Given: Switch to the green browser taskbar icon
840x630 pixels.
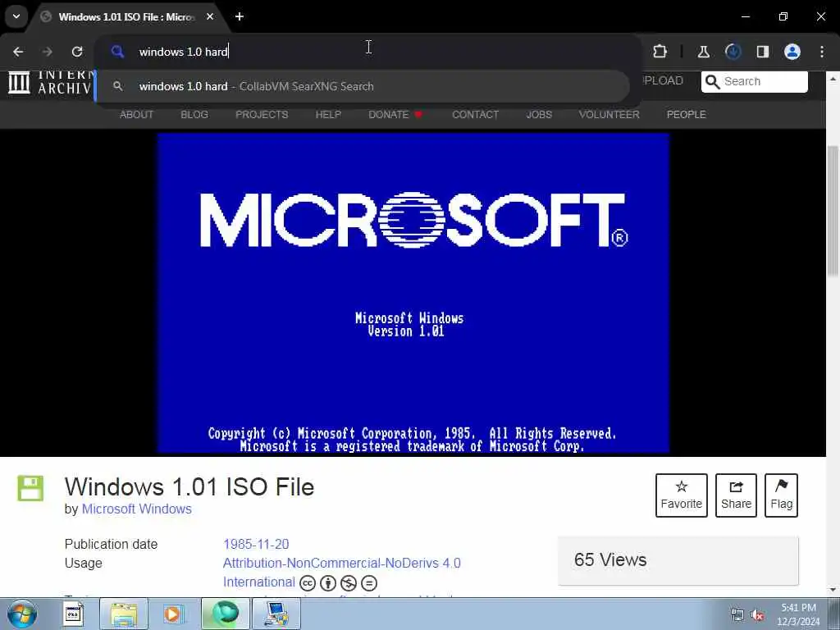Looking at the screenshot, I should tap(226, 614).
